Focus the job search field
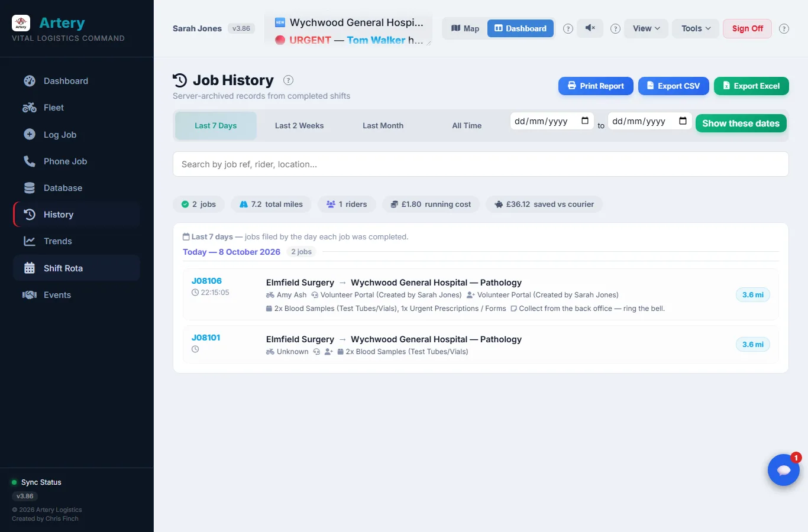This screenshot has width=808, height=532. [x=481, y=164]
